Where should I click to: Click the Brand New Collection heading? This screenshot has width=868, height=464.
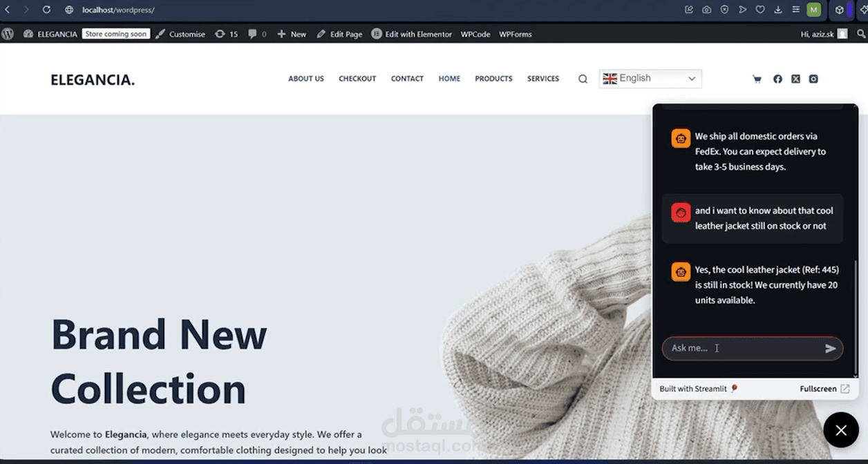click(x=159, y=361)
